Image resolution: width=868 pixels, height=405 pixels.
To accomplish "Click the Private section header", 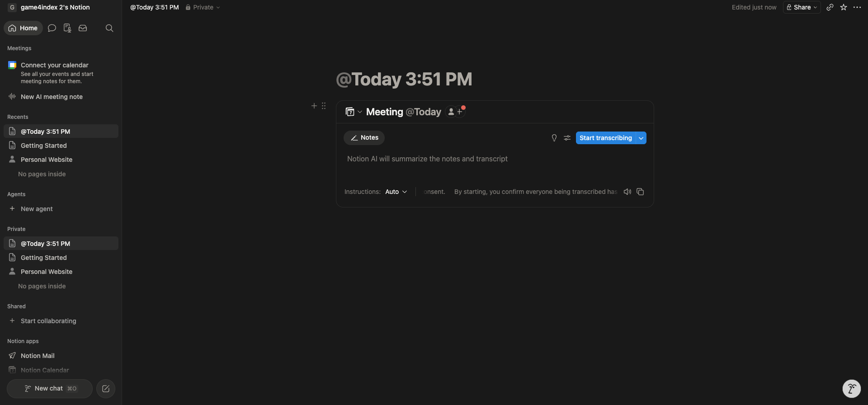I will click(x=16, y=229).
